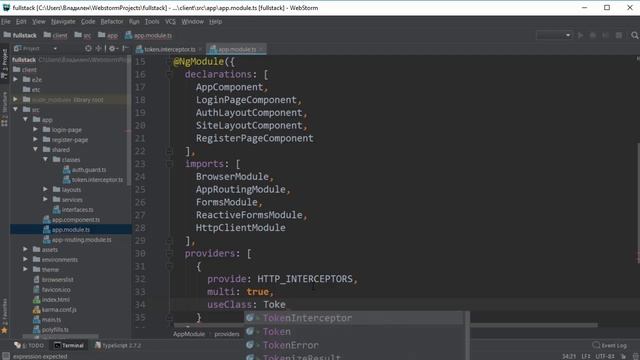
Task: Click the coverage run icon in toolbar
Action: [x=606, y=36]
